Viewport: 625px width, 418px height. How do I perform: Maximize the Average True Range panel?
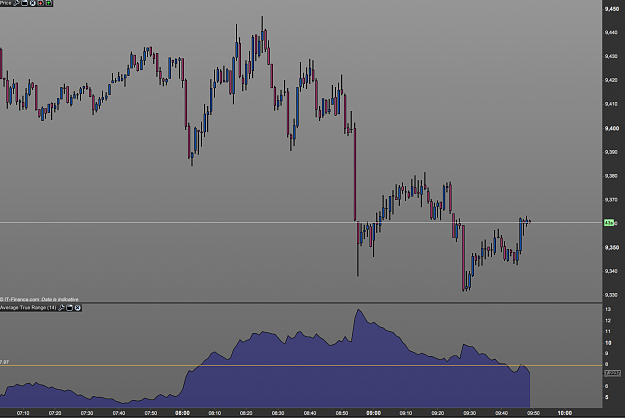pos(70,308)
